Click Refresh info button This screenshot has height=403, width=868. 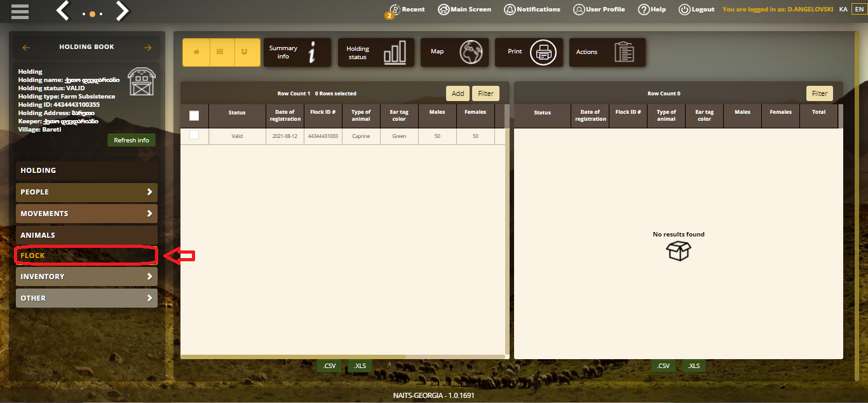point(132,140)
